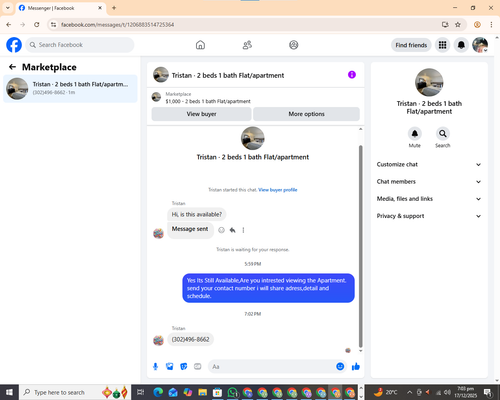Open the taskbar weather widget showing 20°C
Image resolution: width=500 pixels, height=400 pixels.
(386, 392)
